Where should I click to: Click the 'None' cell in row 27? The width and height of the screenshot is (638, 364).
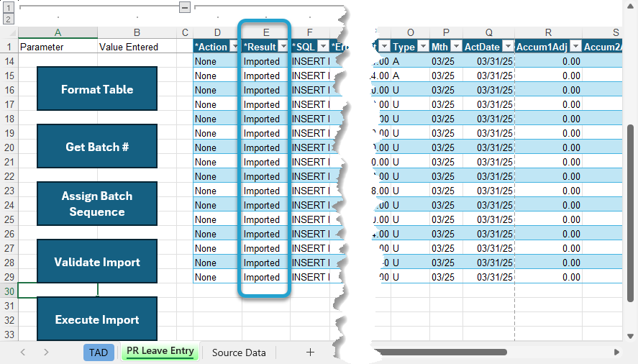tap(217, 248)
